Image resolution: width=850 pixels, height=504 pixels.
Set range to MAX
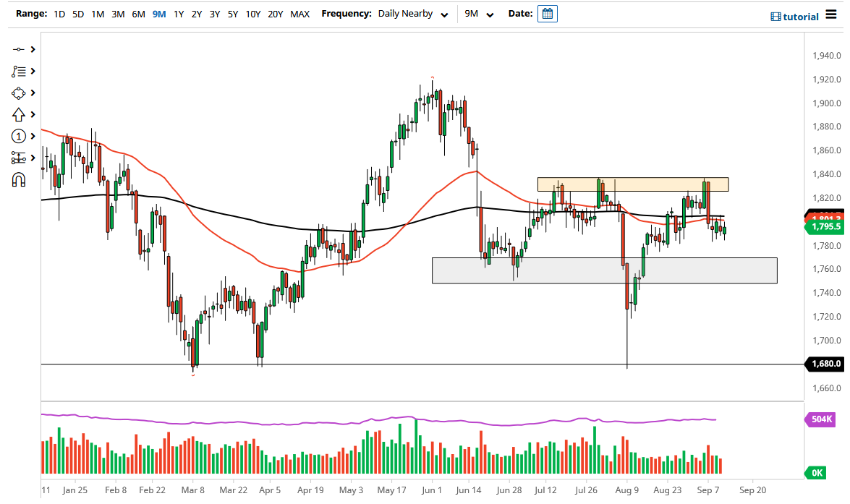299,14
